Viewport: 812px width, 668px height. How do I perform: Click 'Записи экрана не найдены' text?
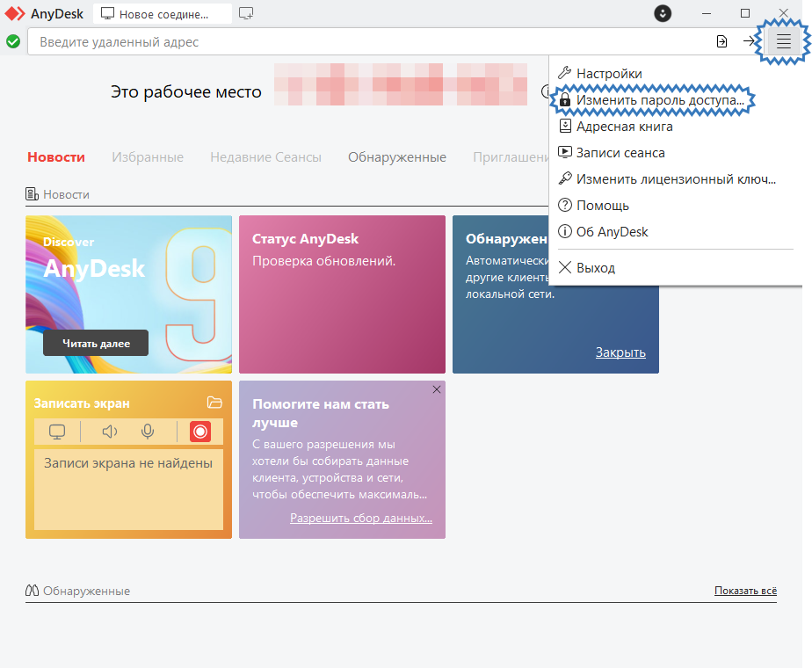point(128,463)
